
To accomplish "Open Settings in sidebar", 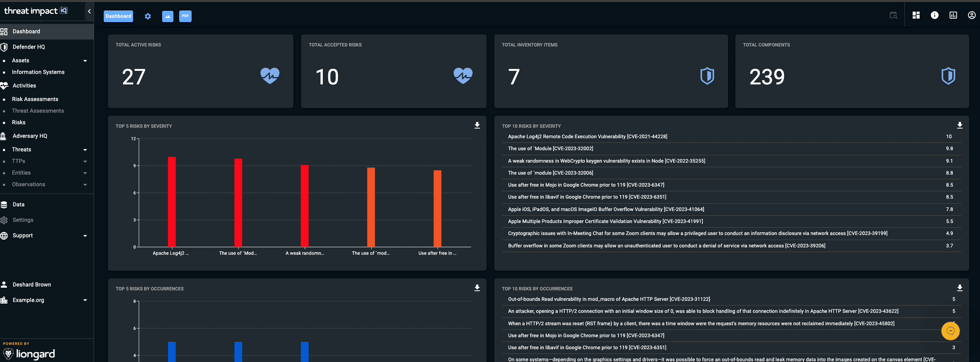I will click(x=47, y=220).
